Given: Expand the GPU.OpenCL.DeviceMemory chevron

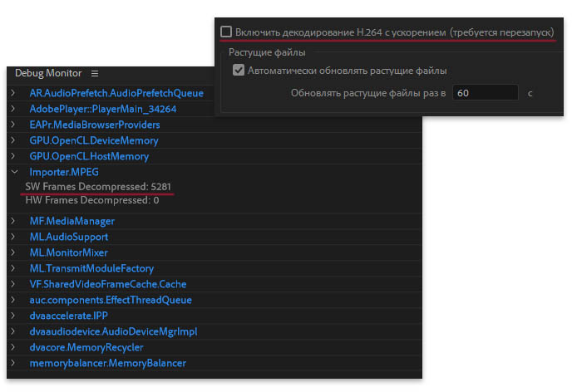Looking at the screenshot, I should pyautogui.click(x=13, y=140).
